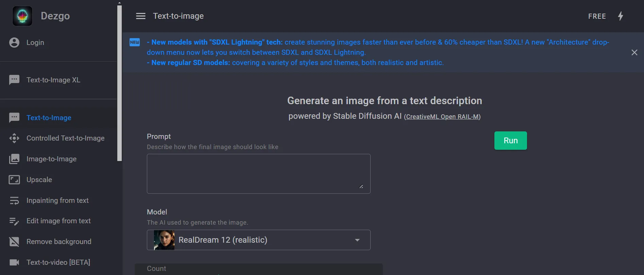Click the Image-to-Image photo stack icon
644x275 pixels.
(x=14, y=159)
